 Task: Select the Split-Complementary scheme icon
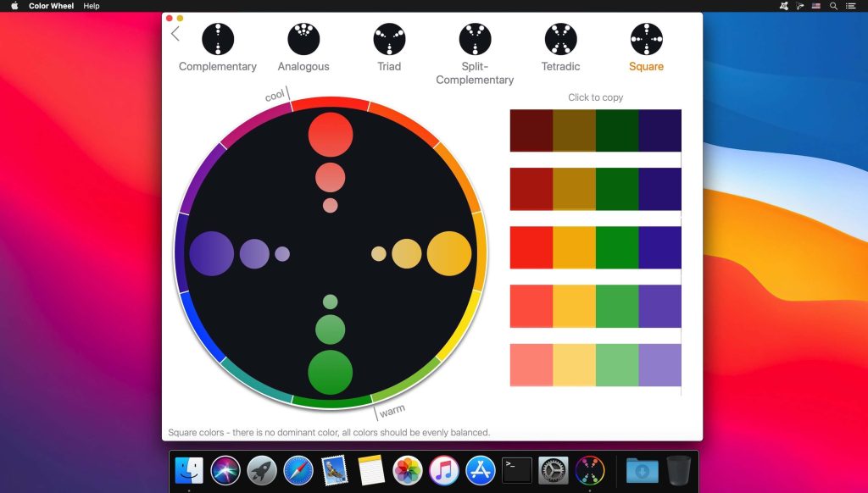[x=475, y=39]
